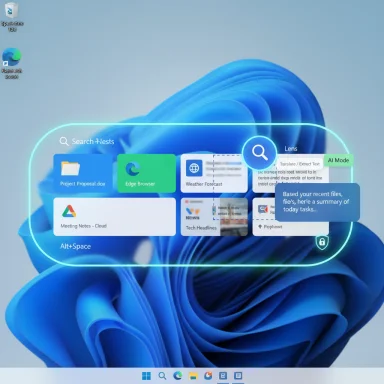Open taskbar Search
This screenshot has height=384, width=384.
tap(162, 376)
